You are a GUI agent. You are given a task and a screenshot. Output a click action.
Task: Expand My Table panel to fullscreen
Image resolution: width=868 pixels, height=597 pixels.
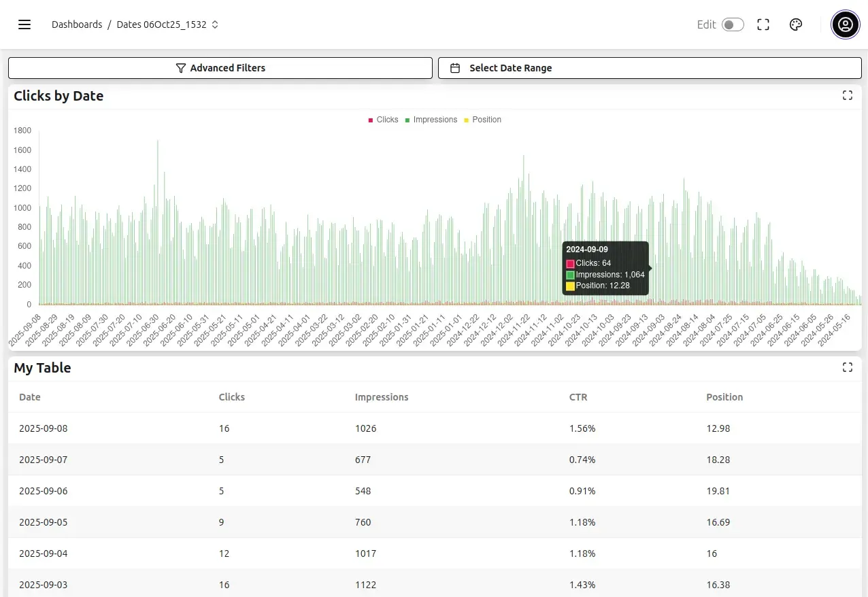click(847, 367)
